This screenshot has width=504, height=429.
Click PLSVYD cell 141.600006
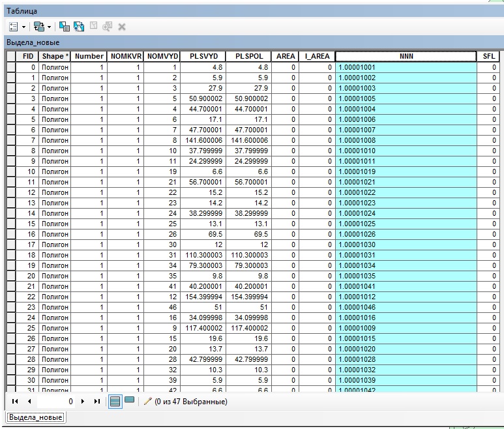click(203, 140)
